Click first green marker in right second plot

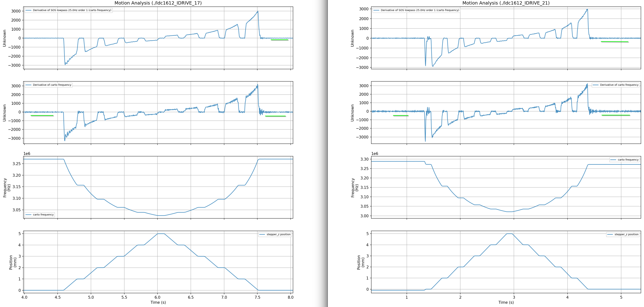[400, 116]
